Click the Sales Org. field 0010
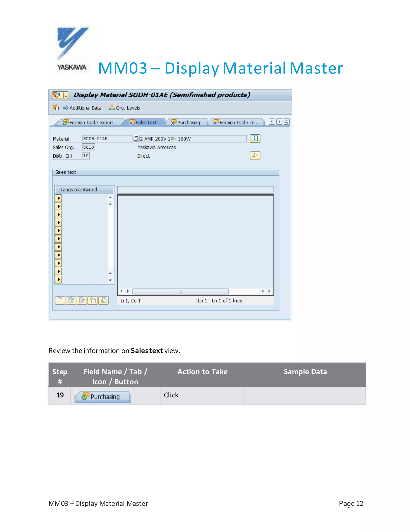The height and width of the screenshot is (532, 411). pos(89,147)
